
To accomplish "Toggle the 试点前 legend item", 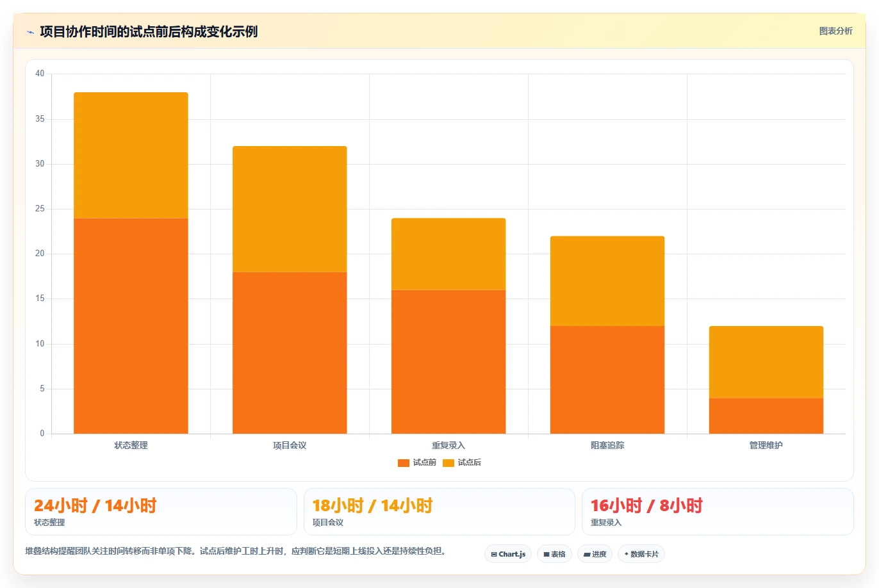I will [x=417, y=462].
